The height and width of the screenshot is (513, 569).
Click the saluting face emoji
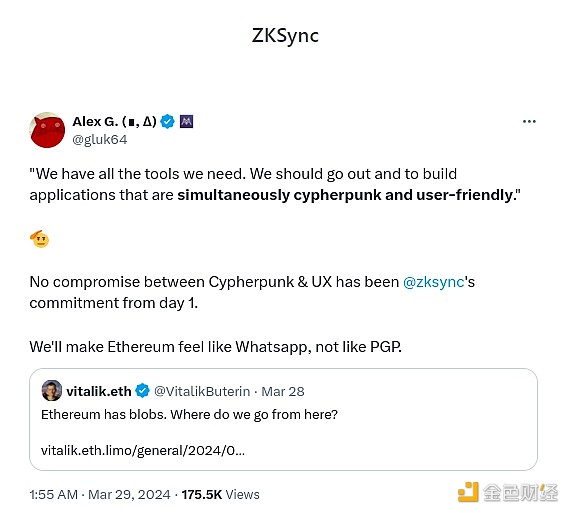(40, 239)
